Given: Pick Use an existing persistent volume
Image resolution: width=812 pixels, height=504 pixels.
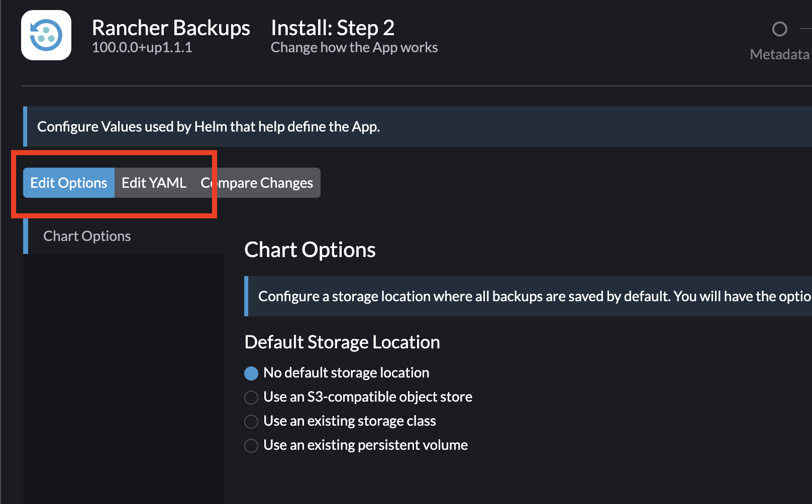Looking at the screenshot, I should click(251, 445).
